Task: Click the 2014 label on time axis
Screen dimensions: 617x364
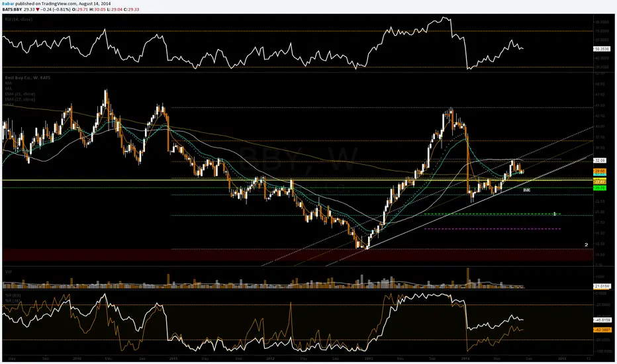Action: point(465,359)
